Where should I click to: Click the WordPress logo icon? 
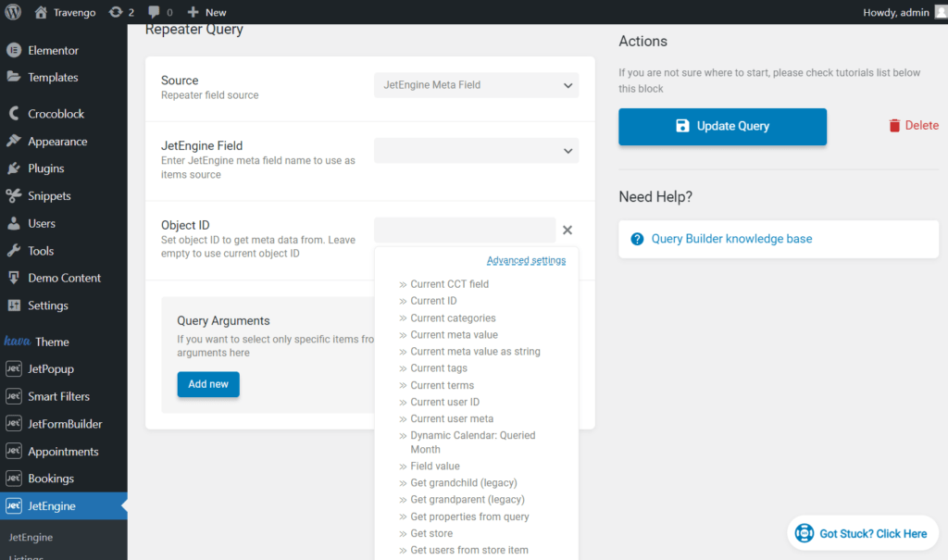(x=12, y=12)
